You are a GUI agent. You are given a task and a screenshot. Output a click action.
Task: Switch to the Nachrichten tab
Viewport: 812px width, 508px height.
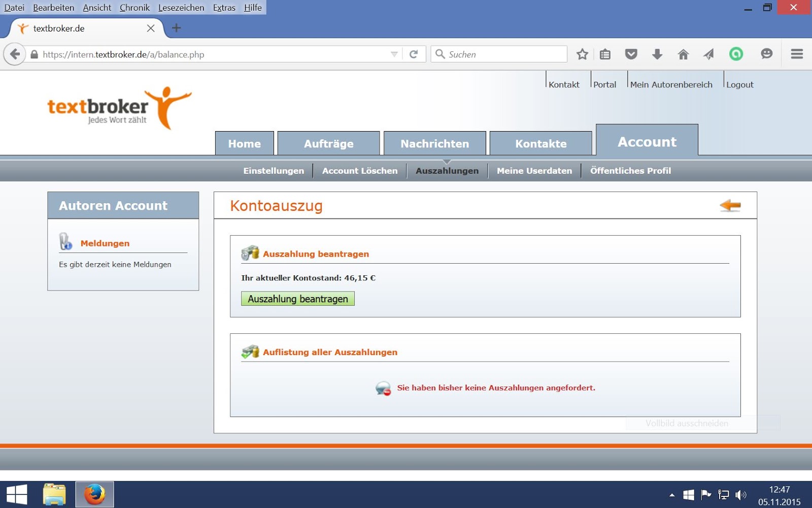tap(434, 143)
